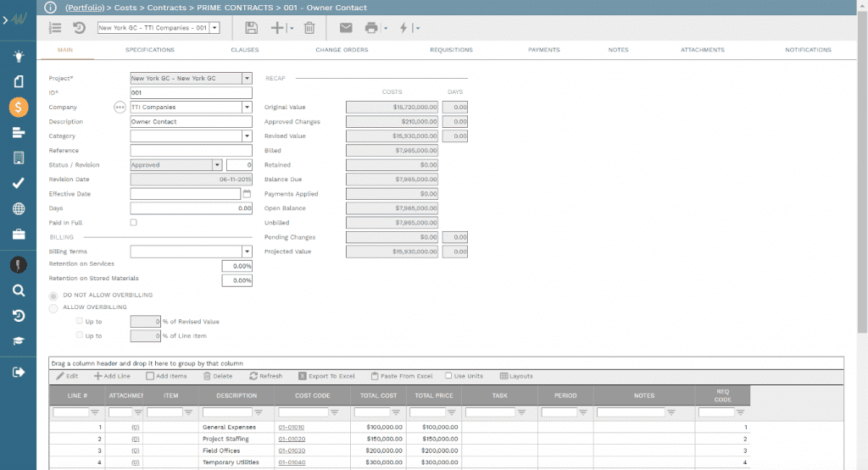Click the Description filter box in grid

tap(227, 412)
